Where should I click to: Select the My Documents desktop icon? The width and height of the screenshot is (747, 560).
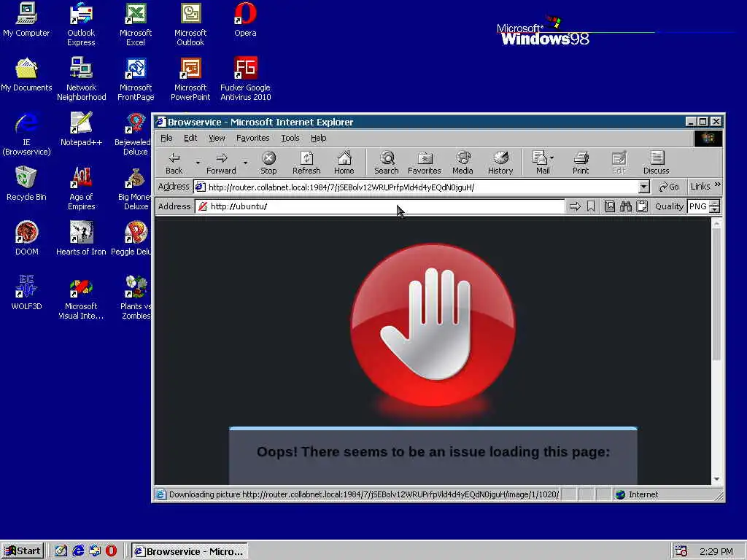[27, 74]
